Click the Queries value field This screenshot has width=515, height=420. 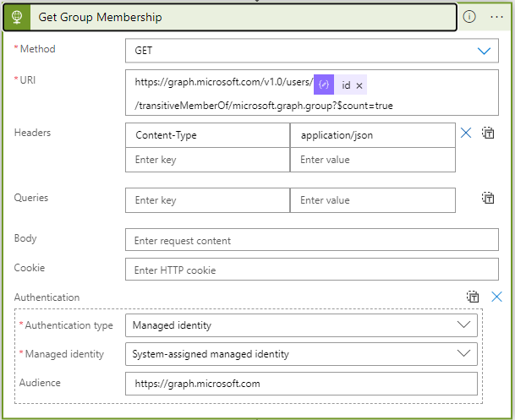tap(372, 200)
